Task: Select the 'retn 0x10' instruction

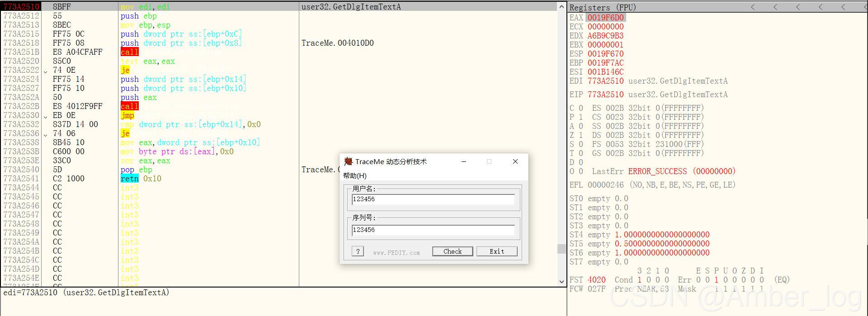Action: click(x=141, y=179)
